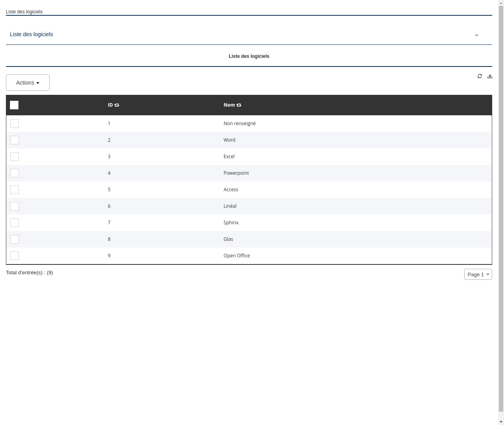
Task: Open the Page 1 pagination selector
Action: pos(478,274)
